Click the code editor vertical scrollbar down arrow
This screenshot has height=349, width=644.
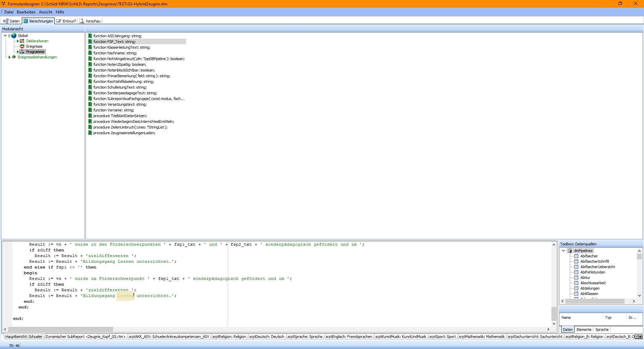coord(554,324)
